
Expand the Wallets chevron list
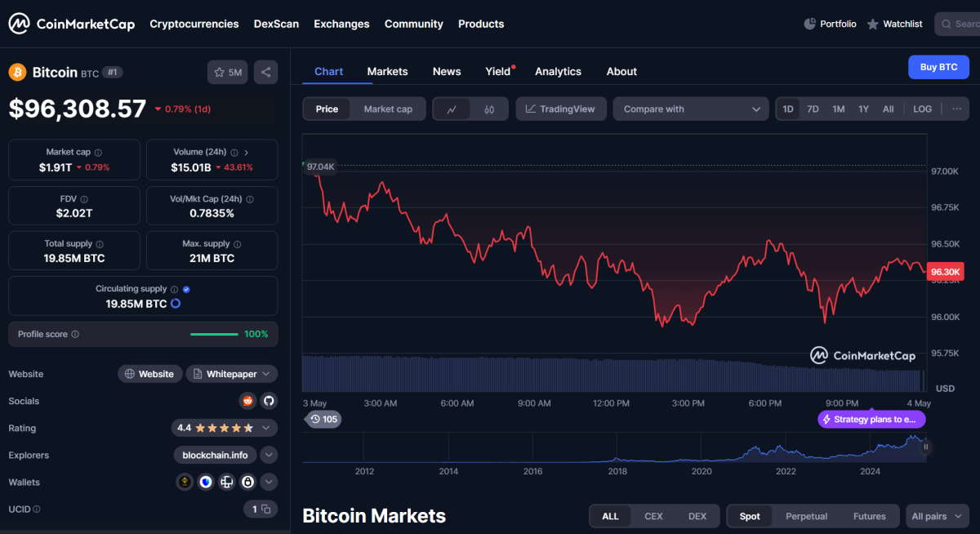tap(269, 482)
